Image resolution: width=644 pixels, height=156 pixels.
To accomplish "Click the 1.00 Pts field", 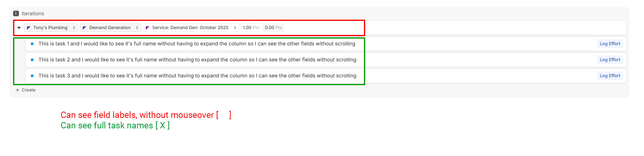I will click(x=251, y=28).
